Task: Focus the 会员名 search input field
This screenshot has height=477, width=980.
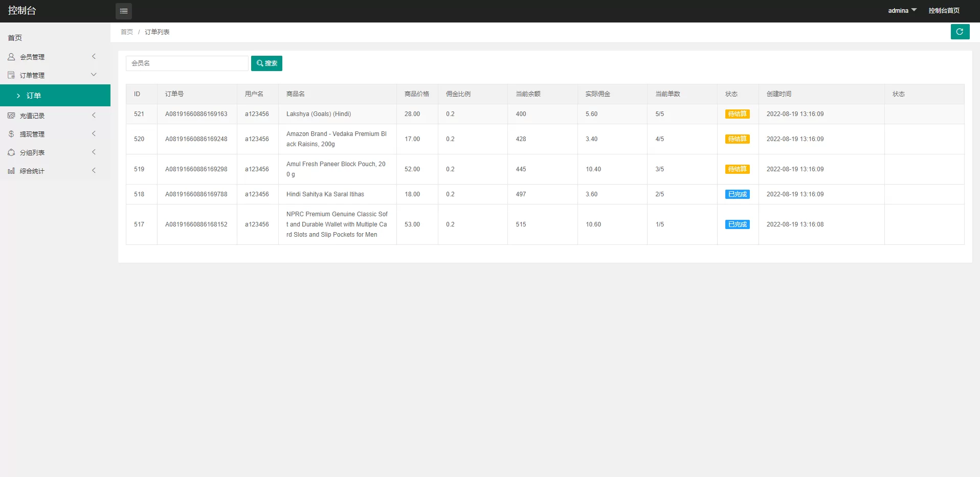Action: point(187,63)
